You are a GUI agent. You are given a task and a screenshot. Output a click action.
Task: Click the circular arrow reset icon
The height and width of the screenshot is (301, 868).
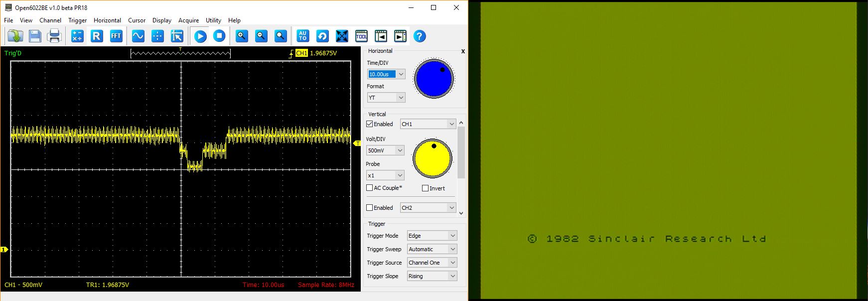(322, 36)
